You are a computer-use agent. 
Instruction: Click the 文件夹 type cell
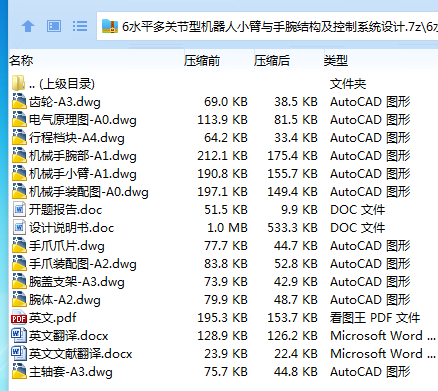(348, 84)
